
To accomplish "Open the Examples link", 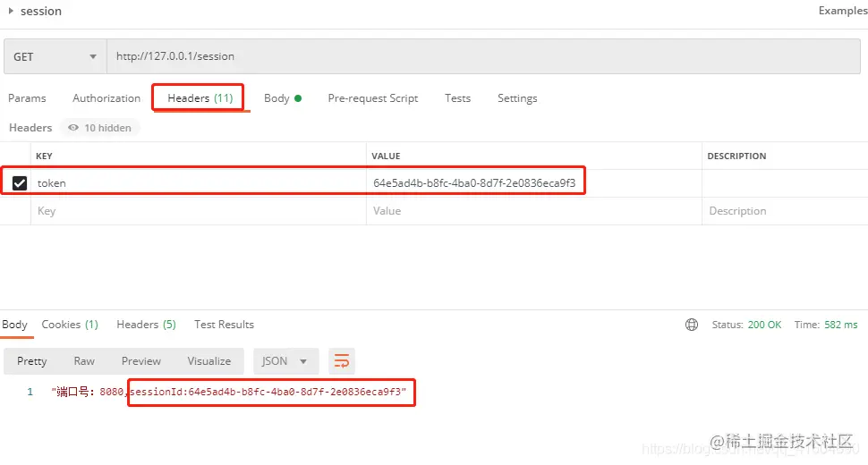I will [x=843, y=11].
